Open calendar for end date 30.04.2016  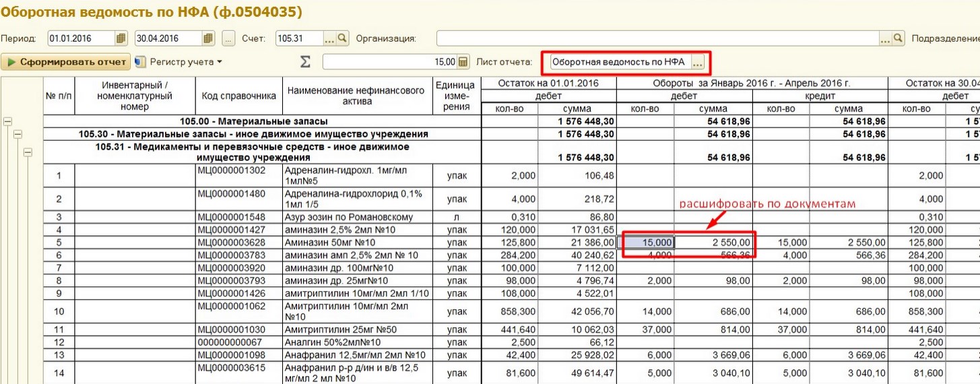208,38
